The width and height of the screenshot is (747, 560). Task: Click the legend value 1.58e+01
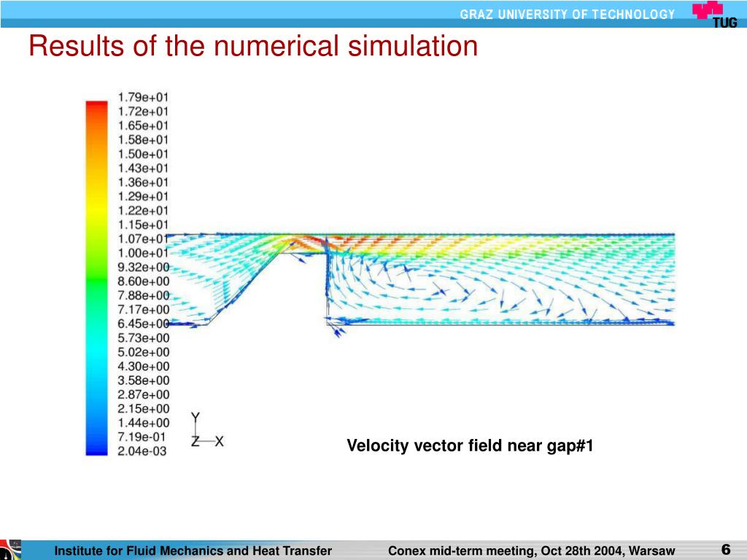(143, 140)
